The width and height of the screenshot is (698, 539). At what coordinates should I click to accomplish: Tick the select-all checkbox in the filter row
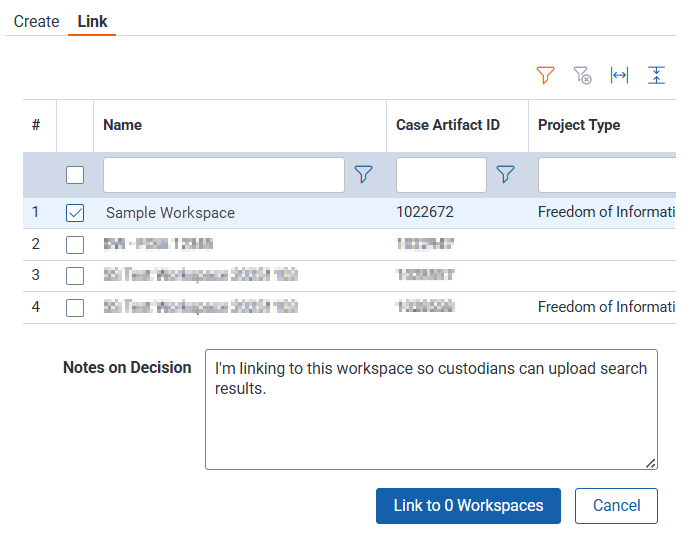(x=75, y=175)
